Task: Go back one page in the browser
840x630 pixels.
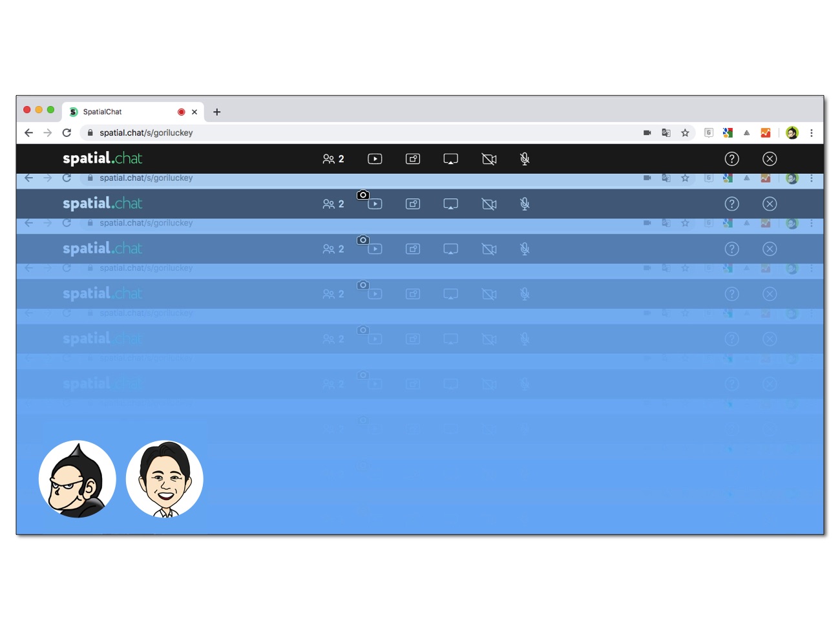Action: [x=28, y=132]
